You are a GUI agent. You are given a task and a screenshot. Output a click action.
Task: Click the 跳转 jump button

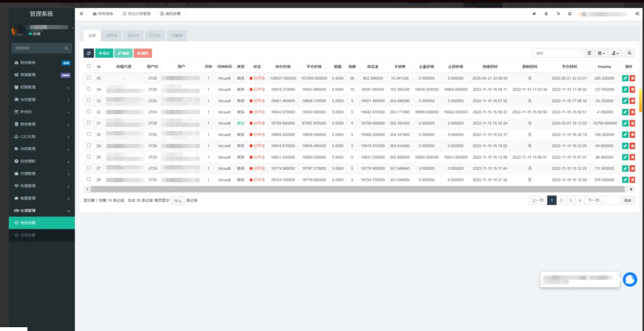[627, 200]
